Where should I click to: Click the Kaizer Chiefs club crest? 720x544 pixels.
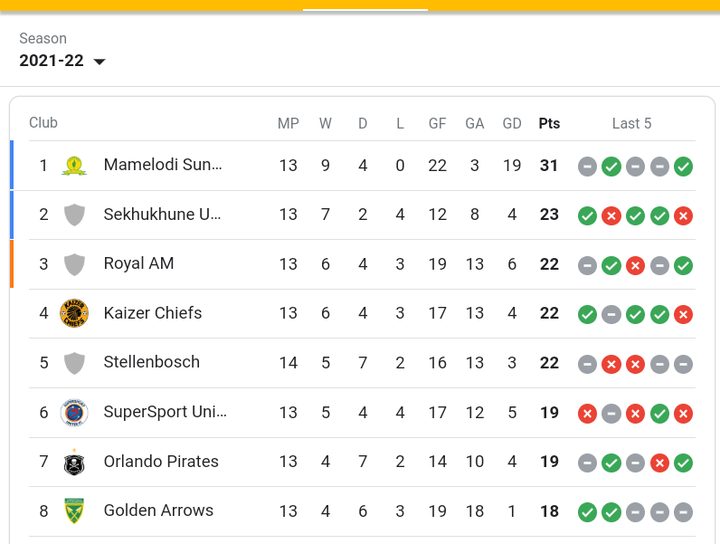74,313
